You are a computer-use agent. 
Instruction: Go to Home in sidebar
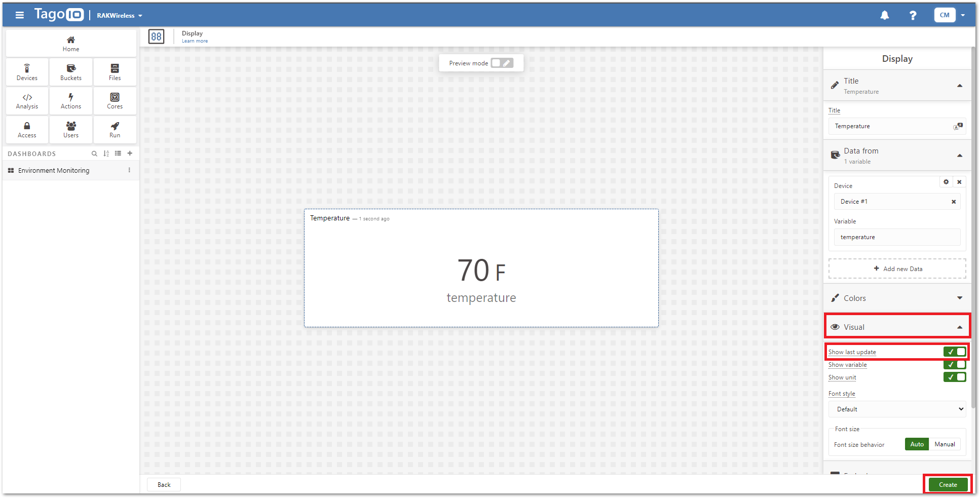pyautogui.click(x=71, y=44)
